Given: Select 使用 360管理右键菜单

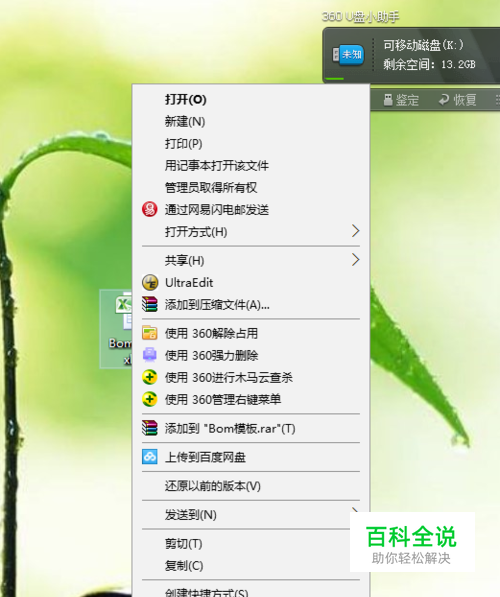Looking at the screenshot, I should pos(251,399).
